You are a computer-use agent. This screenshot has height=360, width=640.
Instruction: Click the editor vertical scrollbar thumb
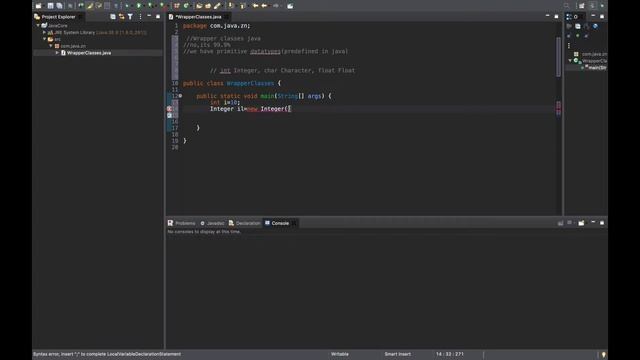pos(559,57)
